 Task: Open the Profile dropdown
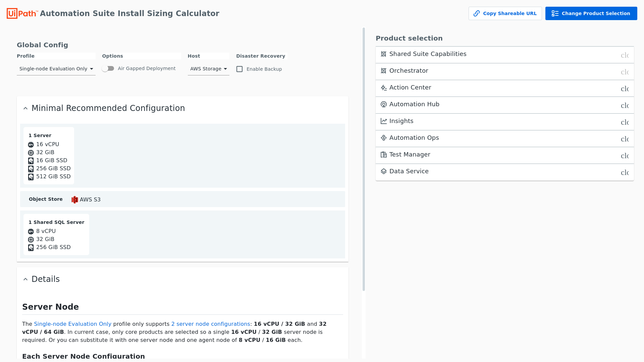[56, 69]
